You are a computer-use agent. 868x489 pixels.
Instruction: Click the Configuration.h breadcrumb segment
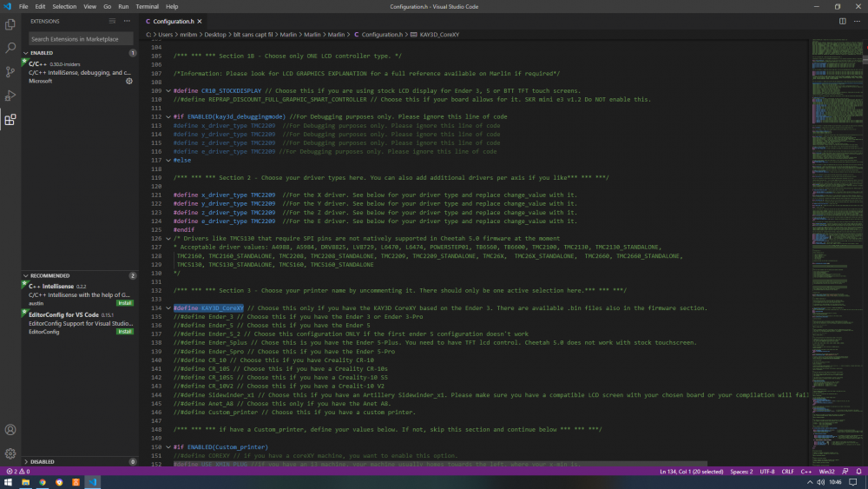tap(382, 35)
